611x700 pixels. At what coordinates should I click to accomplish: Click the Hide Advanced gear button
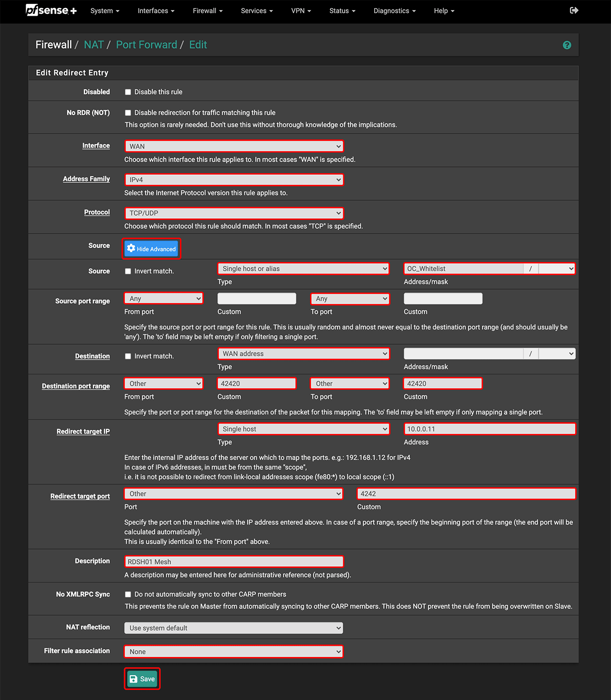151,249
